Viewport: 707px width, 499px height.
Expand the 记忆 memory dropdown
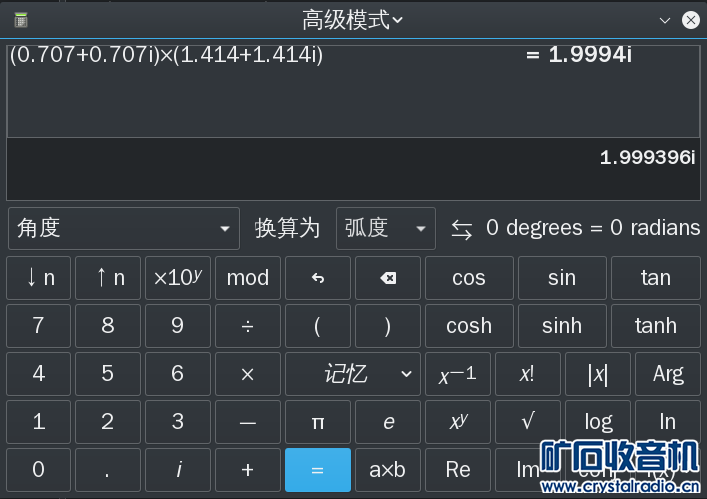click(x=353, y=374)
